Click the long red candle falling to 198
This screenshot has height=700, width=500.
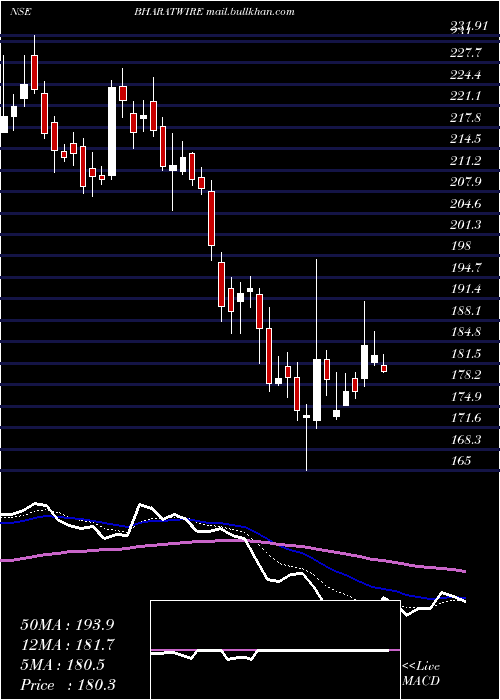pyautogui.click(x=211, y=218)
